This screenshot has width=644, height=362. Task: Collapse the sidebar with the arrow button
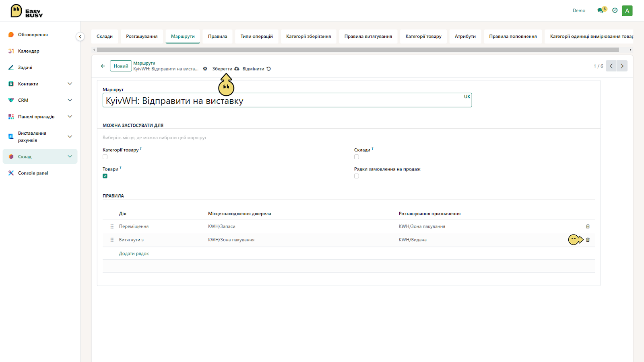click(80, 37)
